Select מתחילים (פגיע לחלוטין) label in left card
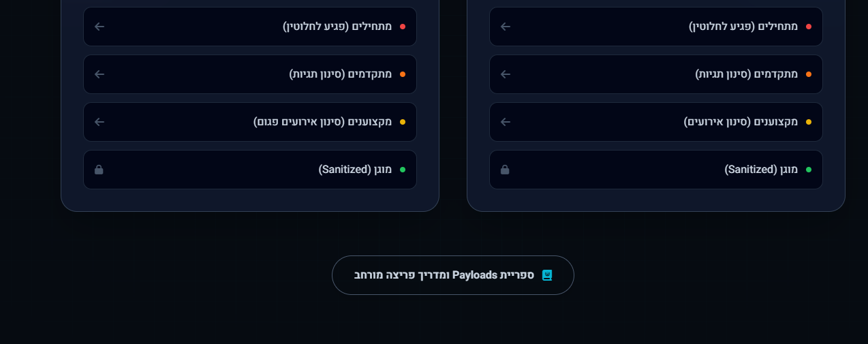This screenshot has width=868, height=344. 337,27
